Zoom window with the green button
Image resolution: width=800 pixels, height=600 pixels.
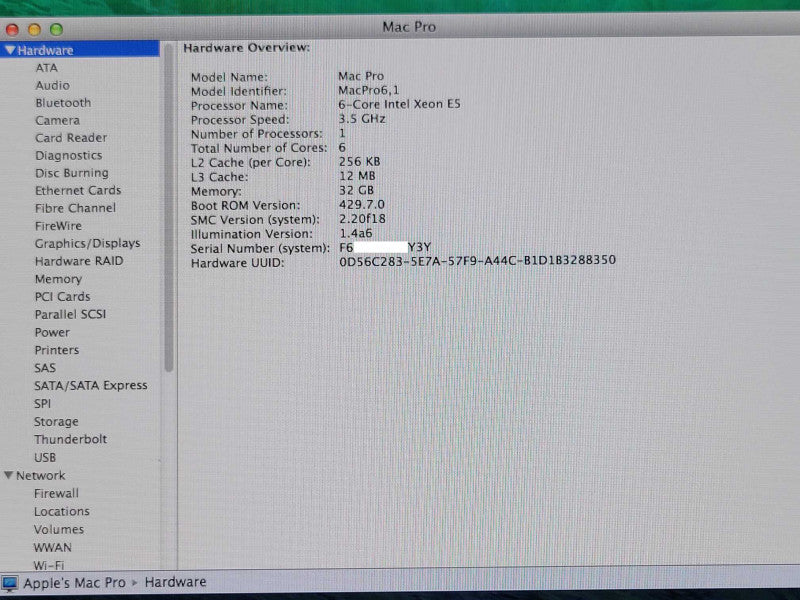pos(56,30)
